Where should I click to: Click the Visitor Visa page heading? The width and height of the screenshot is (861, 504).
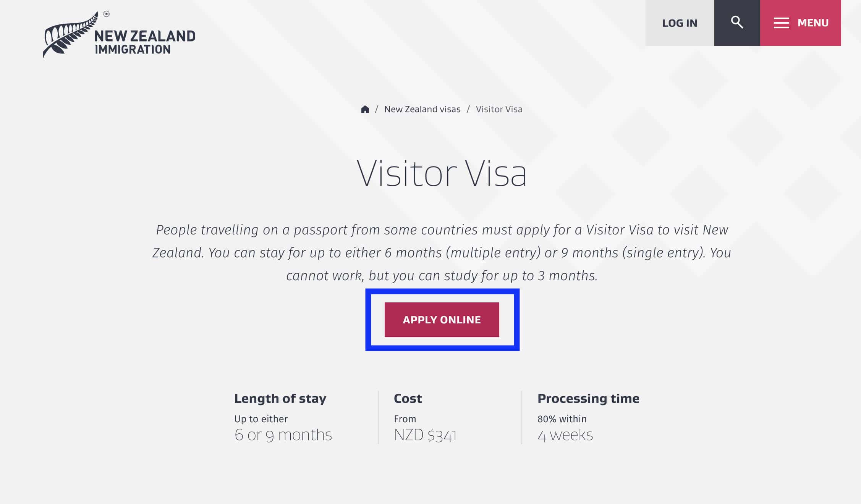point(442,174)
